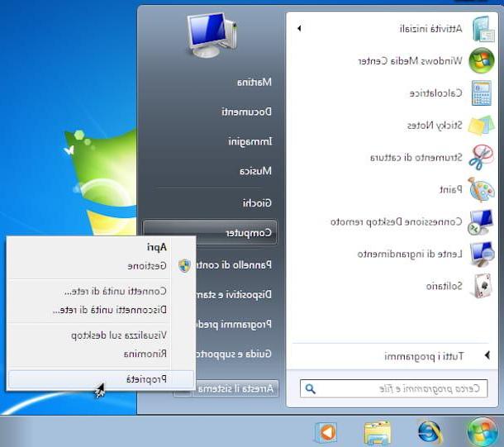
Task: Open the Immagini library link
Action: (250, 141)
